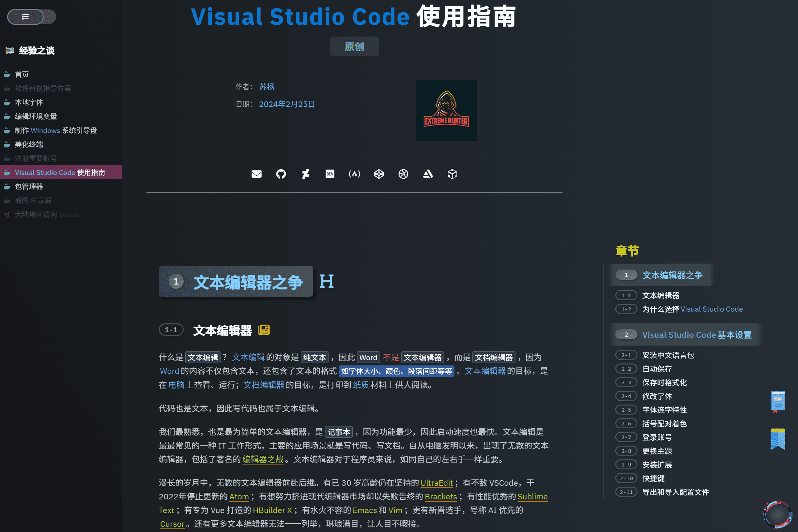Open 软件替换指导方案 in the sidebar
Screen dimensions: 798x532
point(43,88)
